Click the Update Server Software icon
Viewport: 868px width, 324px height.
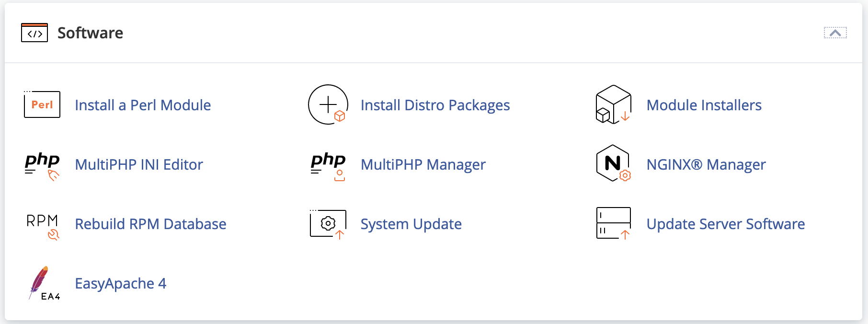click(x=613, y=223)
